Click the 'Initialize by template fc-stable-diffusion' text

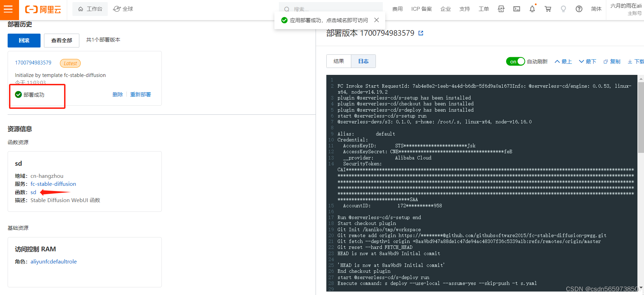tap(60, 75)
